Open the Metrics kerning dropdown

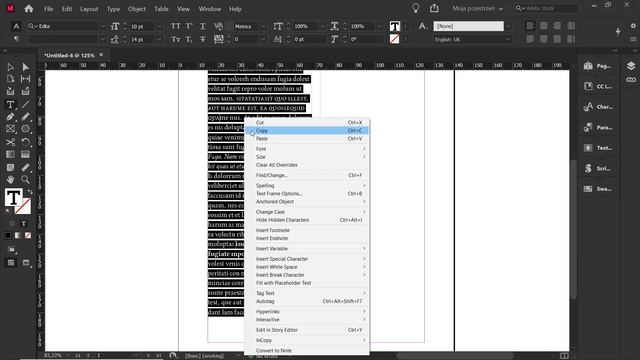pyautogui.click(x=263, y=26)
